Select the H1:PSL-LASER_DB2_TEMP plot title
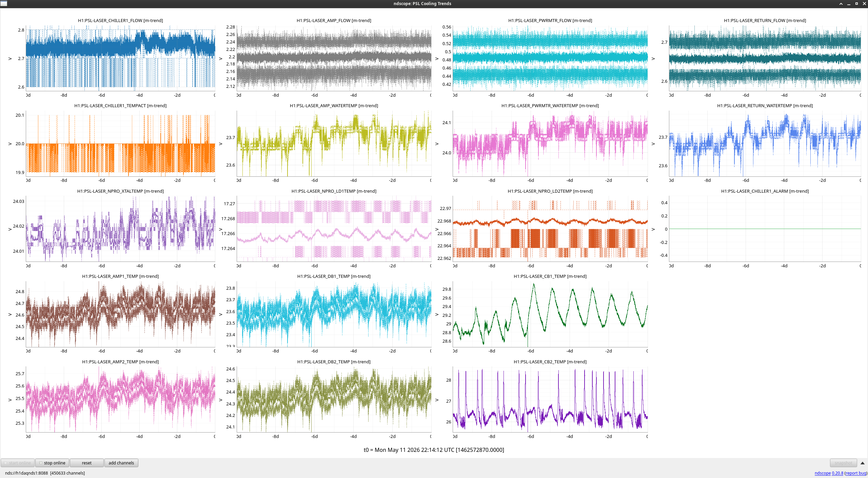 click(x=334, y=362)
